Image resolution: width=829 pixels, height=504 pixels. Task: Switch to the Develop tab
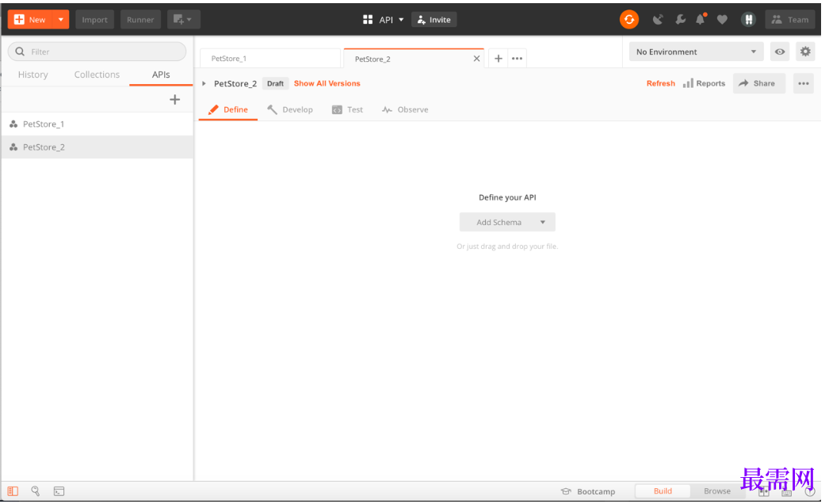pos(290,109)
